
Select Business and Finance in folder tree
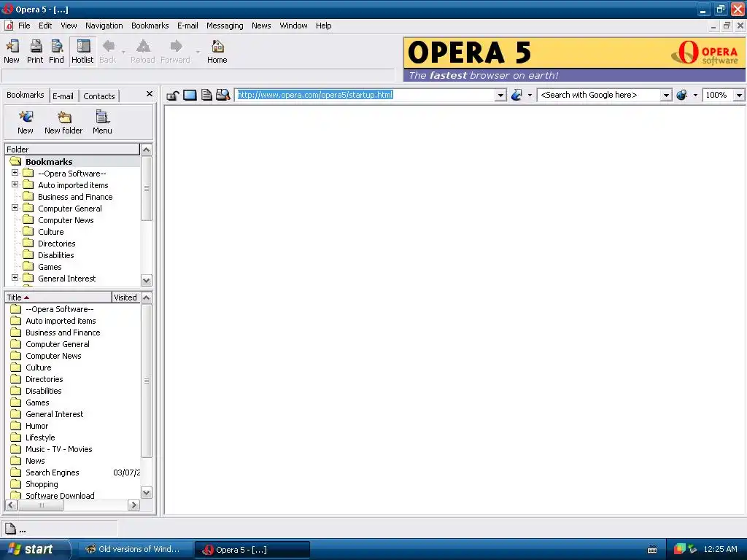coord(75,197)
